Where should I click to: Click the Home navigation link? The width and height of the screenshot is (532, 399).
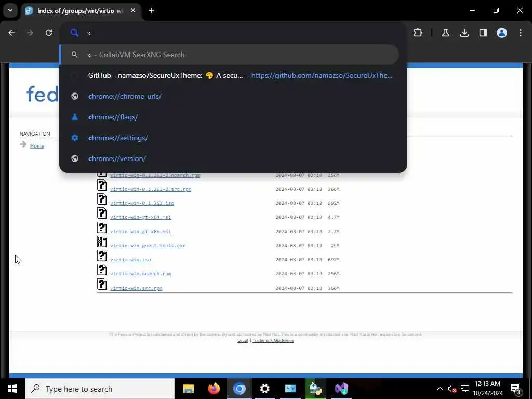[37, 146]
